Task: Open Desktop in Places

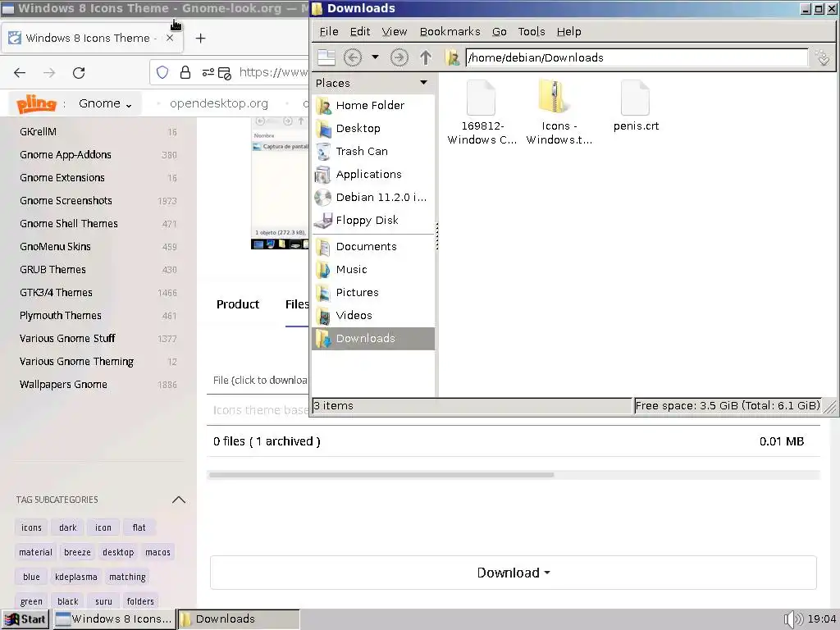Action: [x=373, y=129]
